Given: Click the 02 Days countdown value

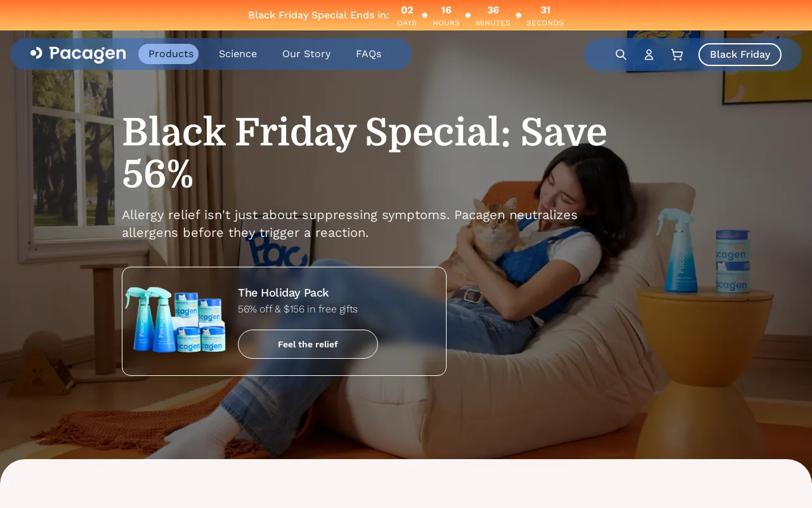Looking at the screenshot, I should click(x=407, y=10).
